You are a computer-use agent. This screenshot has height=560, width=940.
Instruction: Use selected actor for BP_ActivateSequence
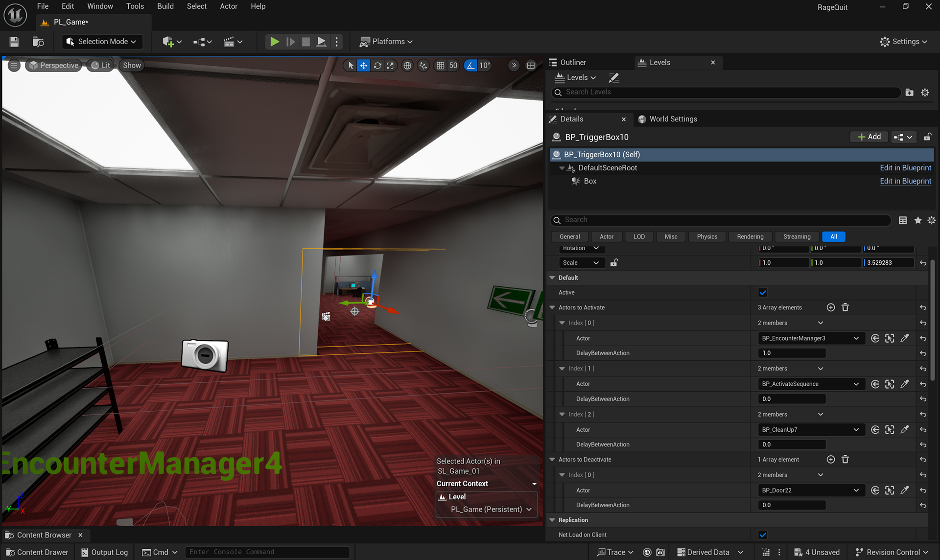pyautogui.click(x=875, y=384)
